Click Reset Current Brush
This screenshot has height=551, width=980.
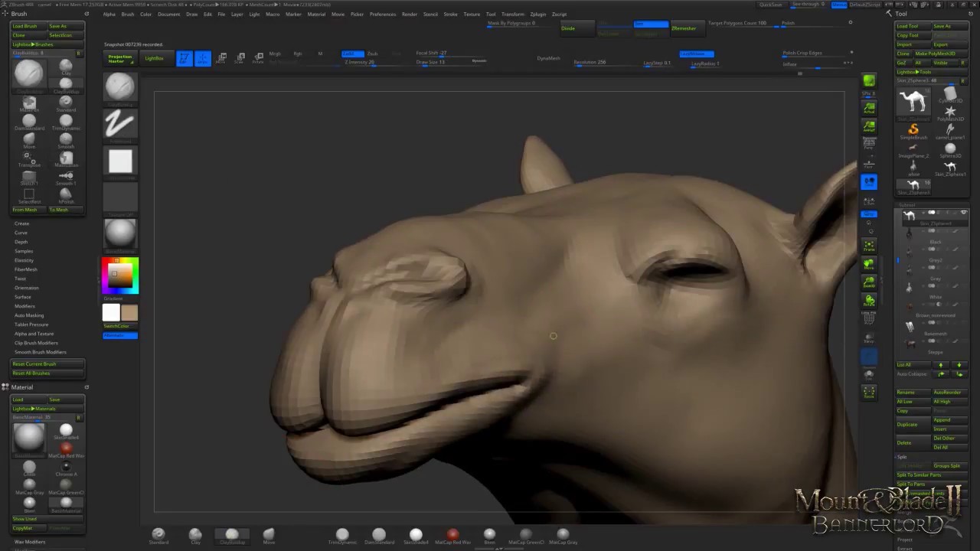[47, 364]
